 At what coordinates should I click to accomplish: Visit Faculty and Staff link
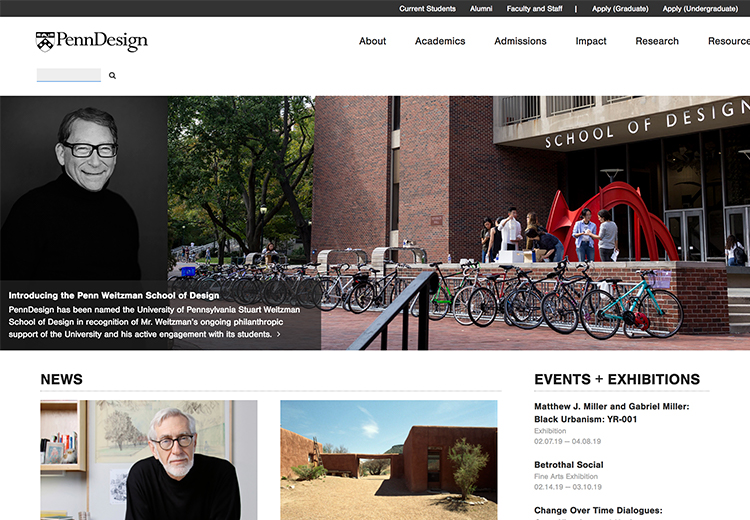click(535, 9)
